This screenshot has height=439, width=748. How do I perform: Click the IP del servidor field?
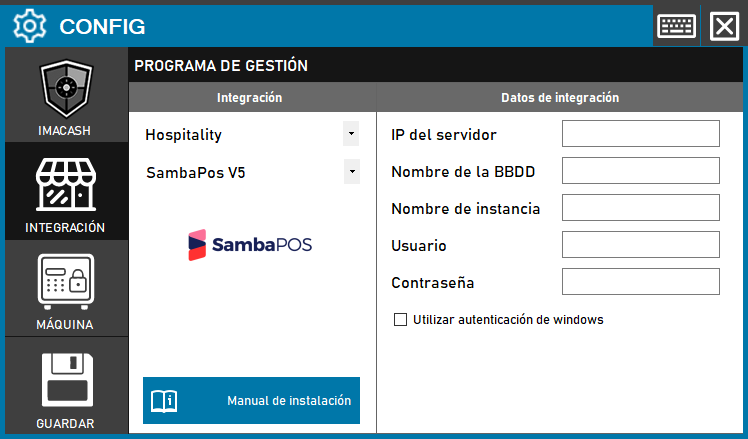click(x=641, y=134)
